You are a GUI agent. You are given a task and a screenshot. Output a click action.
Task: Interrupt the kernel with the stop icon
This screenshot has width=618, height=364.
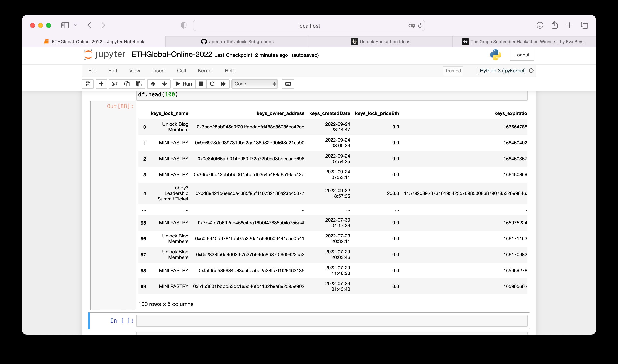point(201,84)
